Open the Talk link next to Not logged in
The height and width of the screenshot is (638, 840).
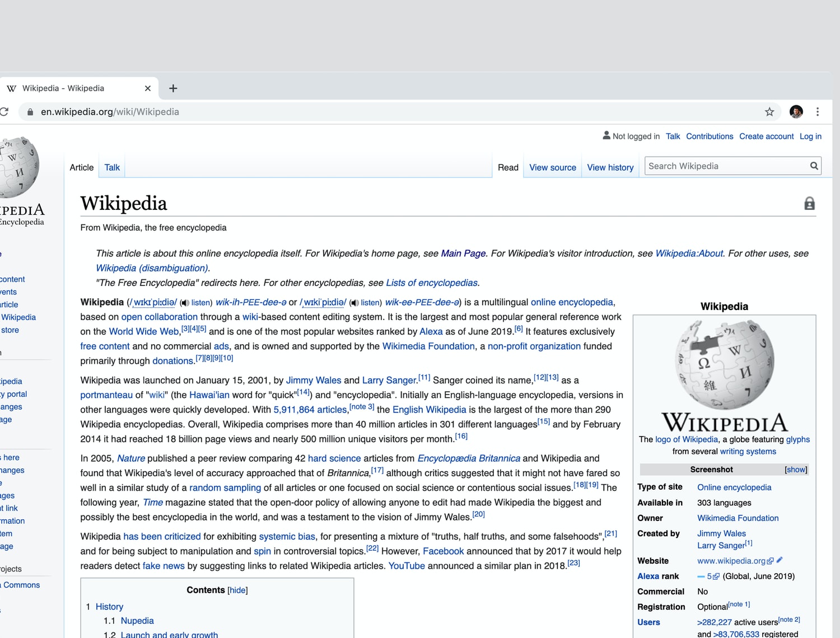(x=673, y=137)
